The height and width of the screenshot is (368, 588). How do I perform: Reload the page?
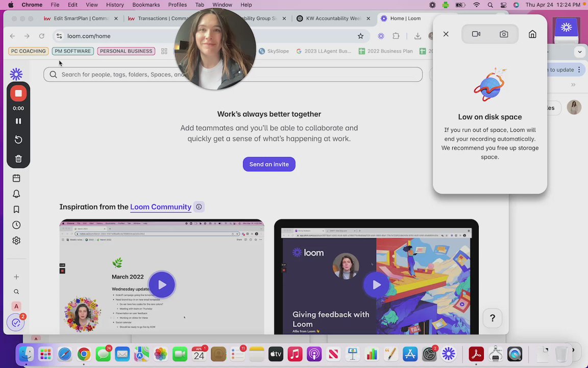(x=42, y=36)
